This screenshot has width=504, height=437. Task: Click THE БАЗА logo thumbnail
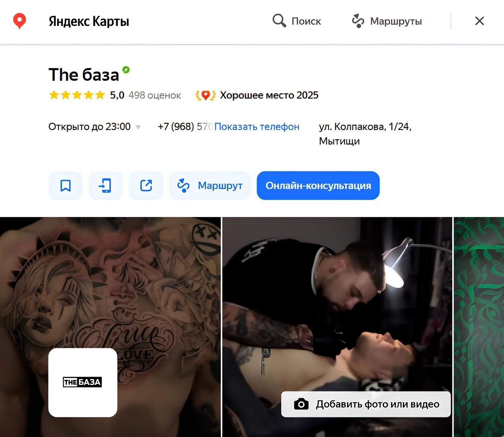(83, 382)
